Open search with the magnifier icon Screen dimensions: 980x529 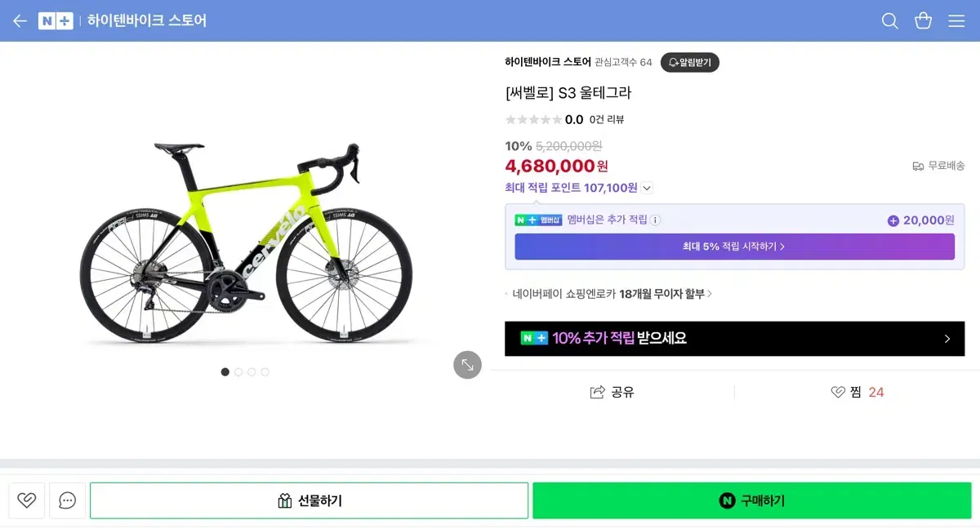click(890, 21)
